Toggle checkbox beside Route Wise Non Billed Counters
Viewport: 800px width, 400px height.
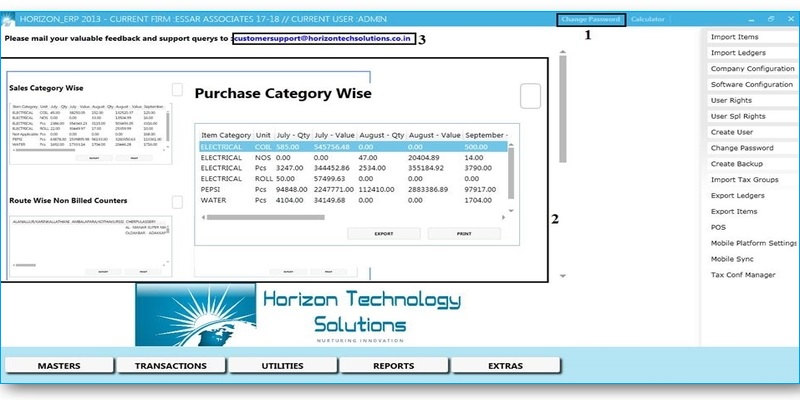click(x=177, y=203)
